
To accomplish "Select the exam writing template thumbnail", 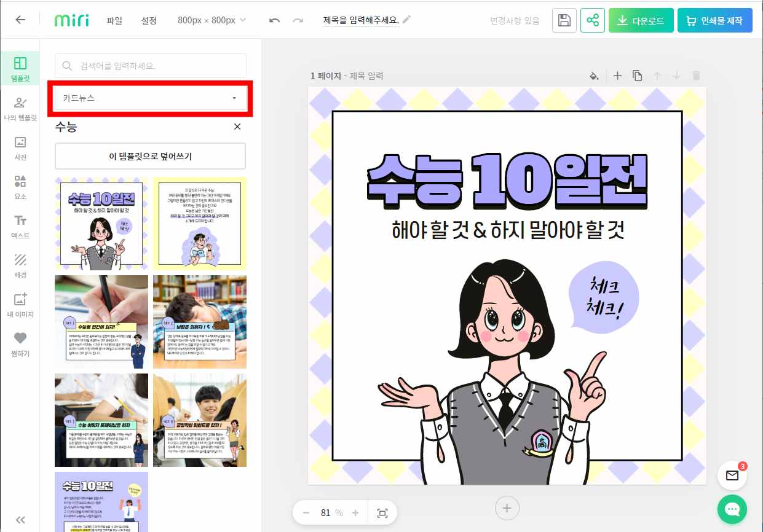I will coord(101,420).
